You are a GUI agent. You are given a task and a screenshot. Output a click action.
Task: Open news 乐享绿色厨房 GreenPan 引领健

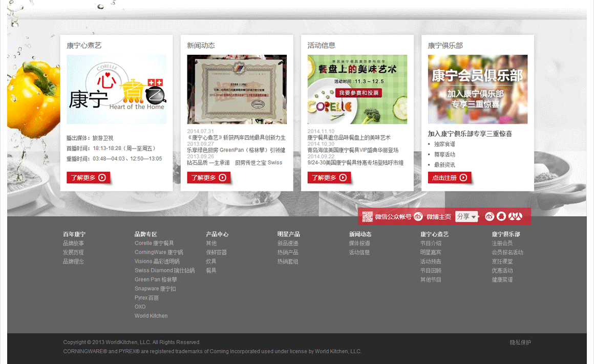[237, 150]
